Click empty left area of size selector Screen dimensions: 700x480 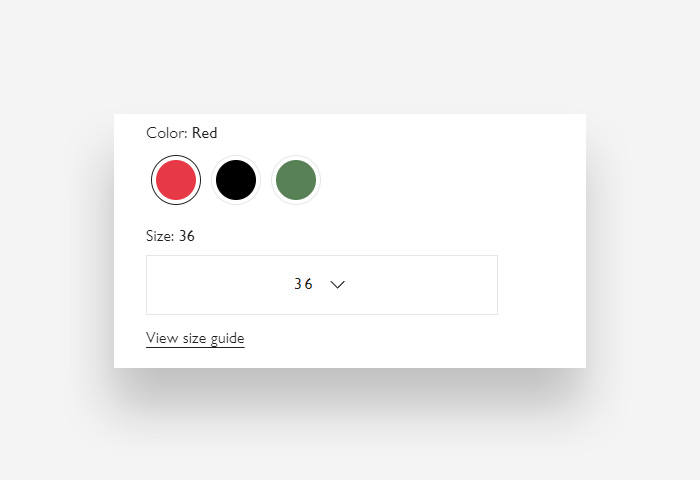[200, 285]
